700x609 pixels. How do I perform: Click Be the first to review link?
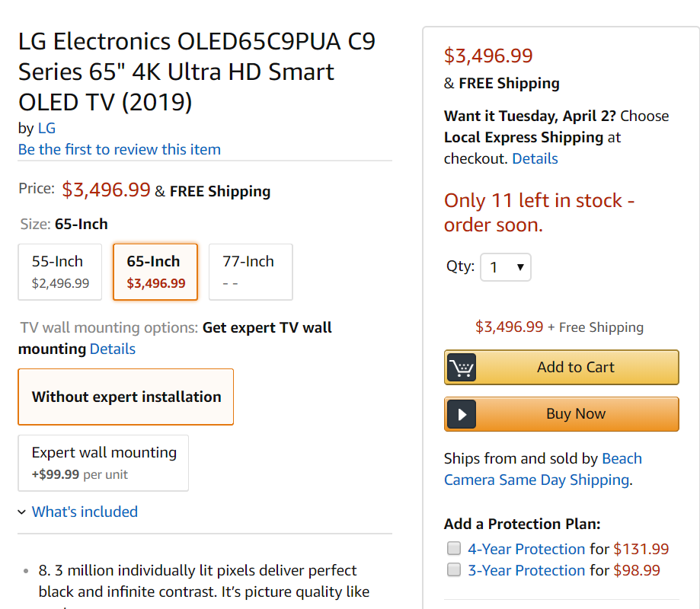[x=120, y=149]
